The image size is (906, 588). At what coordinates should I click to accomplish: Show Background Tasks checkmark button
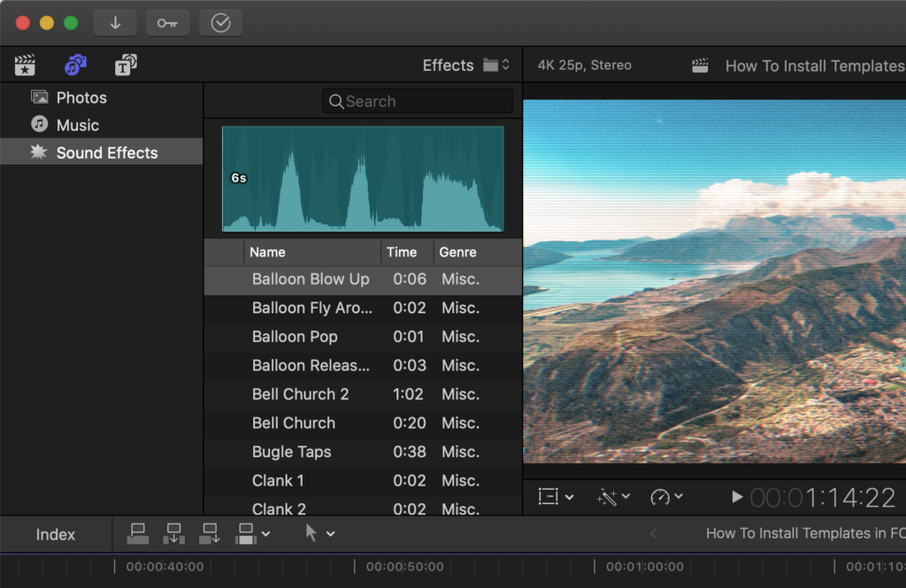(221, 23)
